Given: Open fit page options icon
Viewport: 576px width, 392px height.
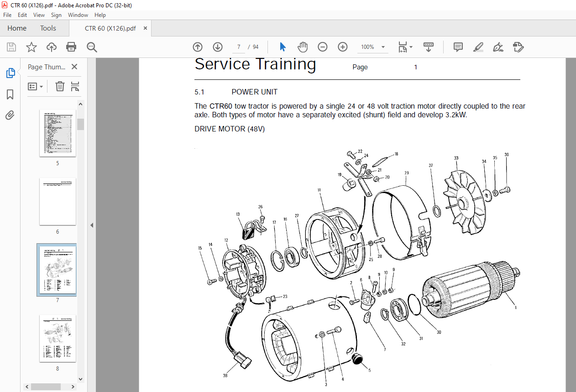Looking at the screenshot, I should pyautogui.click(x=403, y=47).
